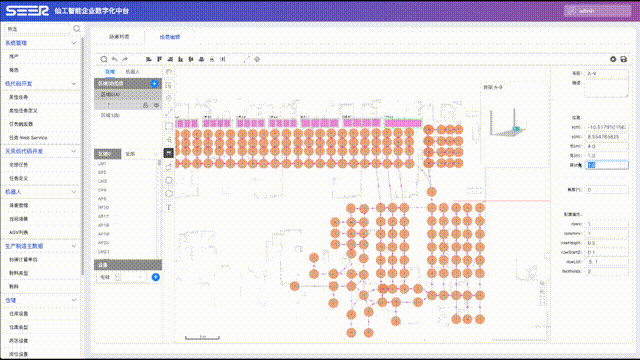Collapse the third sidebar group chevron
Image resolution: width=640 pixels, height=360 pixels.
[x=73, y=151]
